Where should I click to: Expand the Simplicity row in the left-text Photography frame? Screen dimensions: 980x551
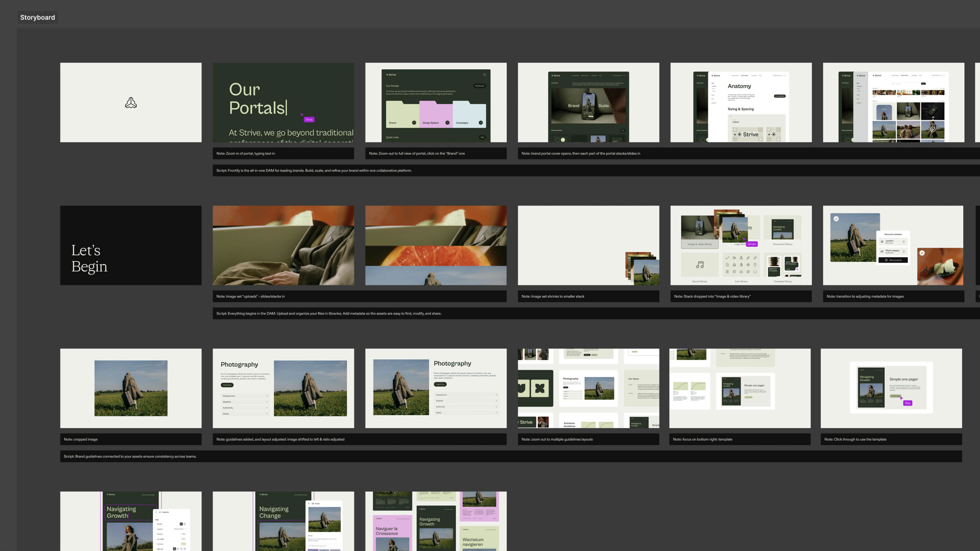coord(267,402)
